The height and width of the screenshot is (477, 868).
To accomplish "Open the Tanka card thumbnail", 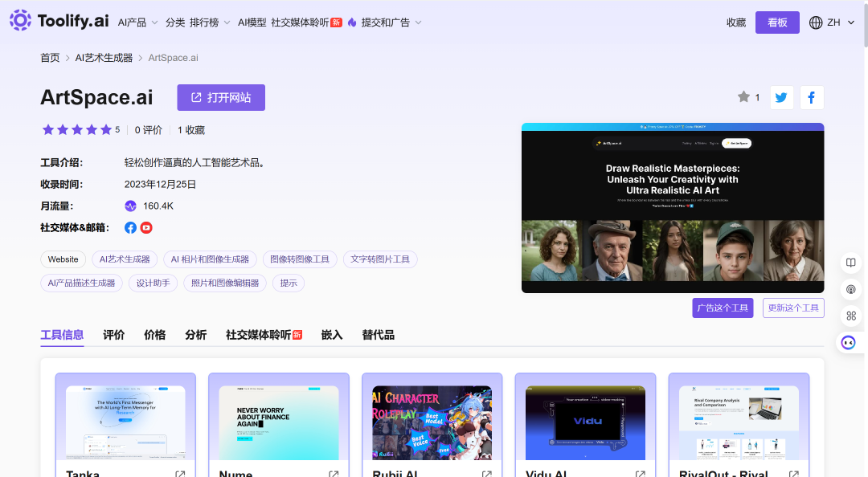I will 125,422.
